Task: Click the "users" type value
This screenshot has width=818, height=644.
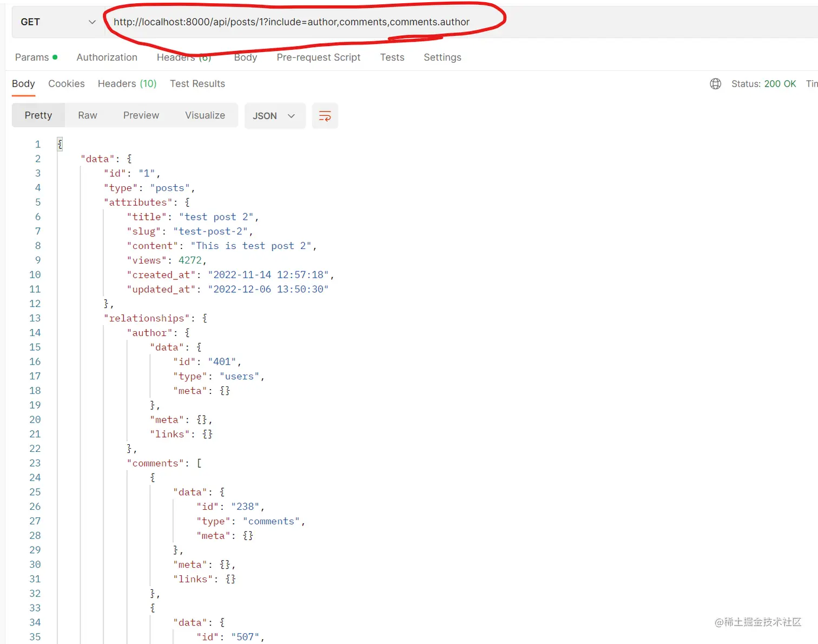Action: coord(239,376)
